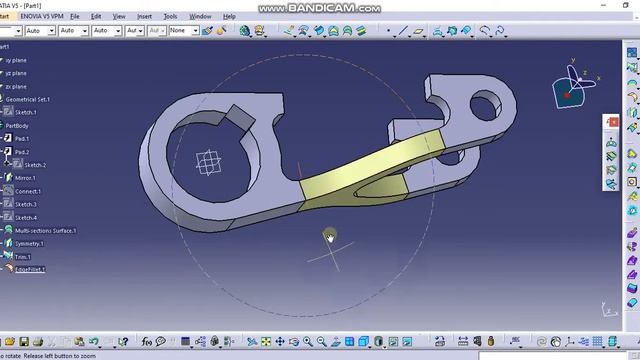640x360 pixels.
Task: Click the Measure Inertia weight icon
Action: [x=491, y=342]
